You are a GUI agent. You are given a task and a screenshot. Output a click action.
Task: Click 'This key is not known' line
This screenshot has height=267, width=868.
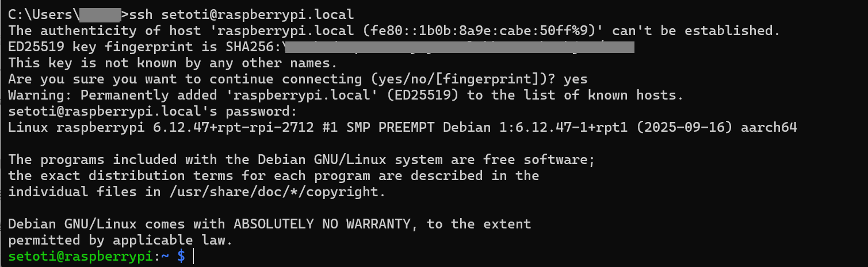click(173, 62)
